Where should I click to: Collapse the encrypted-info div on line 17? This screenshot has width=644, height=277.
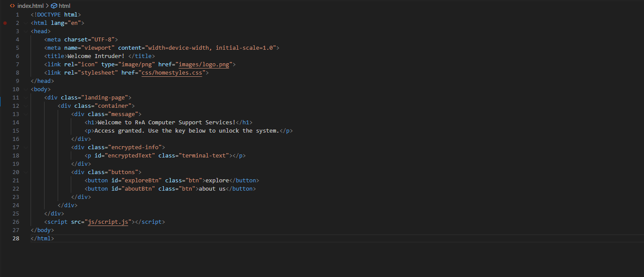pyautogui.click(x=25, y=147)
